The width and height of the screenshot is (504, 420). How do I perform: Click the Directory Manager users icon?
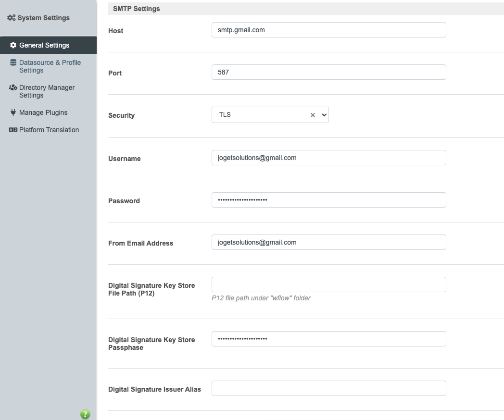tap(13, 87)
